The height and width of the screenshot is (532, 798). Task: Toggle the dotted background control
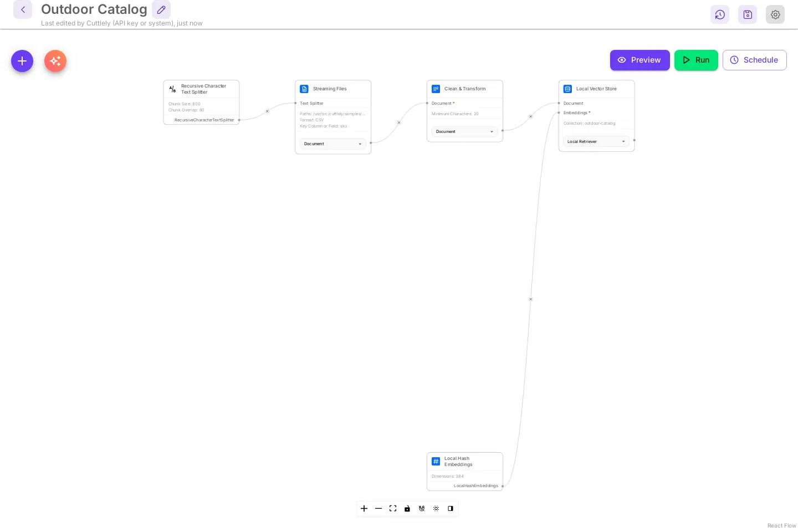pos(436,508)
